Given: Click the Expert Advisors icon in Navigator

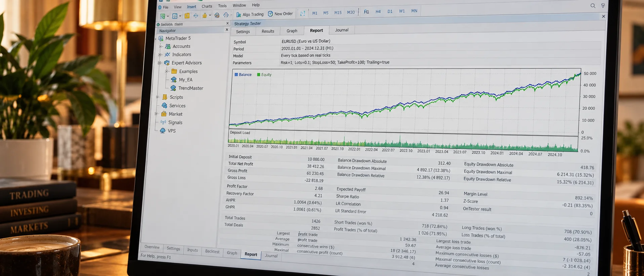Looking at the screenshot, I should click(x=167, y=63).
